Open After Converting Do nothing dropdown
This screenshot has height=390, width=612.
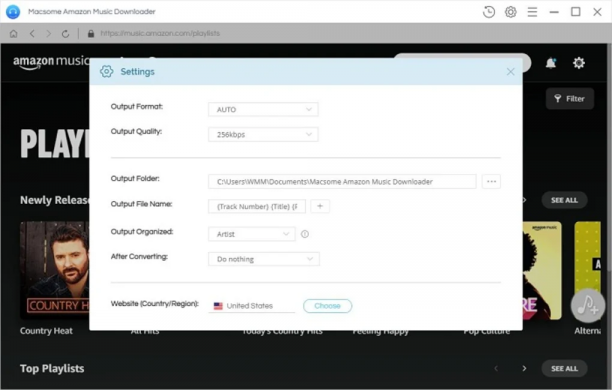(x=264, y=259)
